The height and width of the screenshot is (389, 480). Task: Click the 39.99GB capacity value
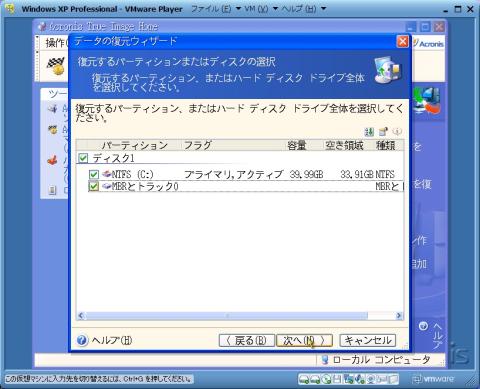click(x=306, y=174)
